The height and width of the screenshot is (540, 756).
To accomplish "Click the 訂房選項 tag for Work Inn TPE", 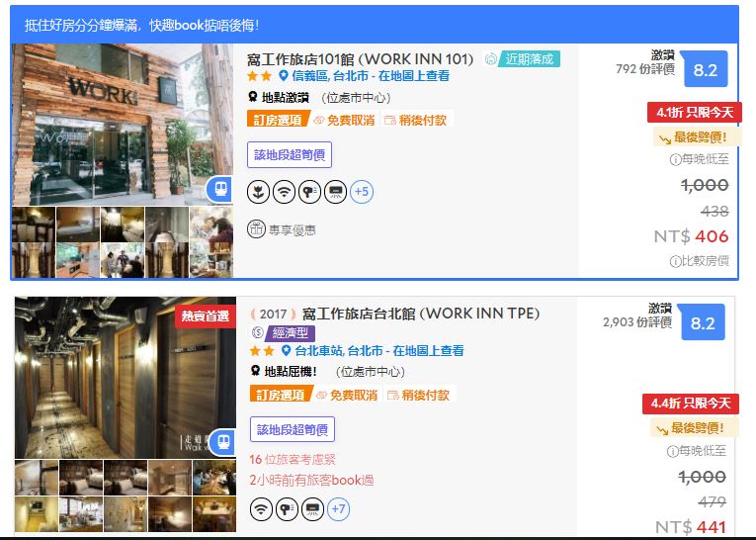I will click(281, 395).
